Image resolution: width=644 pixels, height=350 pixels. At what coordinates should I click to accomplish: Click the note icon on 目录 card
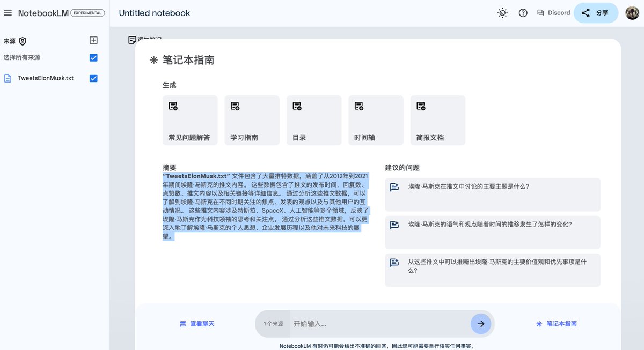[x=297, y=106]
